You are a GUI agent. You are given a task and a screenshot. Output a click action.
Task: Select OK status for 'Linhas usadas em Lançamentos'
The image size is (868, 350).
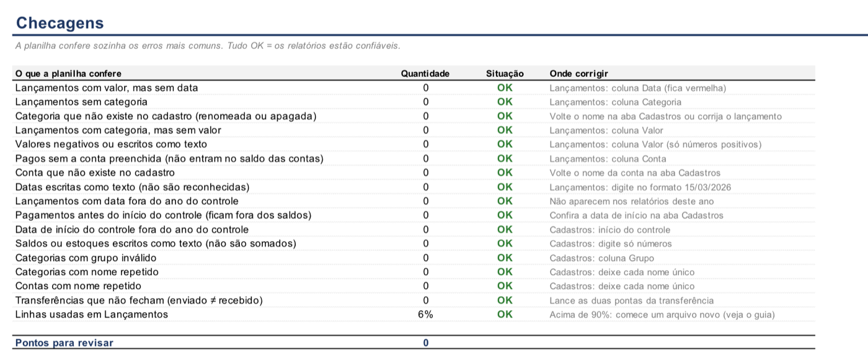click(x=505, y=315)
